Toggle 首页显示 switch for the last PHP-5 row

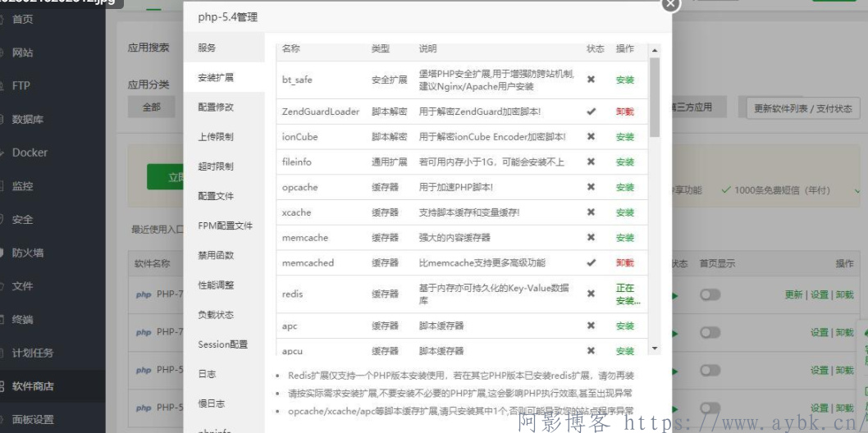click(x=710, y=408)
